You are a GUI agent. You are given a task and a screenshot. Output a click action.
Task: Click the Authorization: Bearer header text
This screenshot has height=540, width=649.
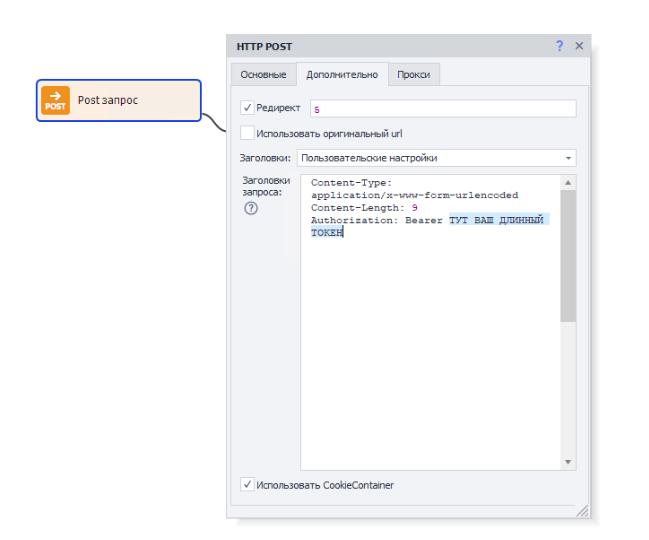point(377,220)
